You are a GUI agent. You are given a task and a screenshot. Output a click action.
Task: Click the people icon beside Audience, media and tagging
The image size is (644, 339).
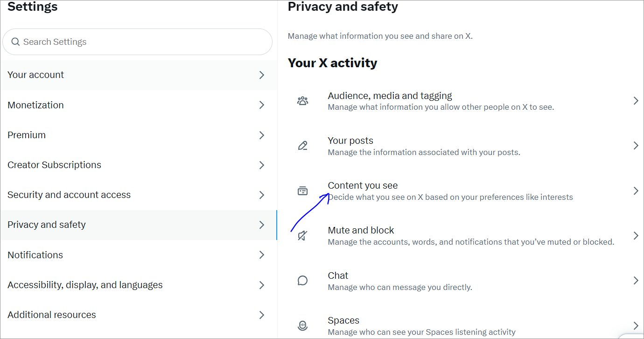[x=302, y=100]
